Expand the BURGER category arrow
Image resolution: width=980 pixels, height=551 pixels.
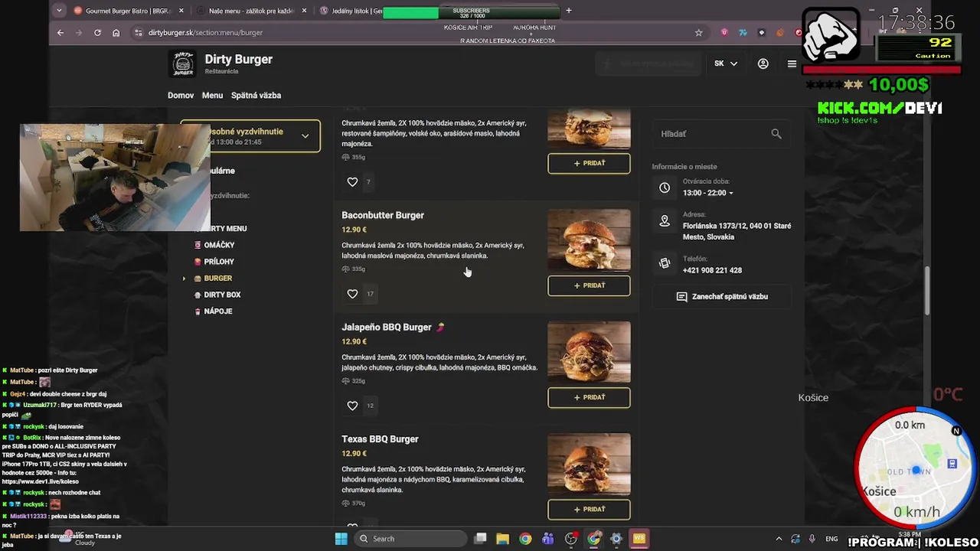coord(184,279)
